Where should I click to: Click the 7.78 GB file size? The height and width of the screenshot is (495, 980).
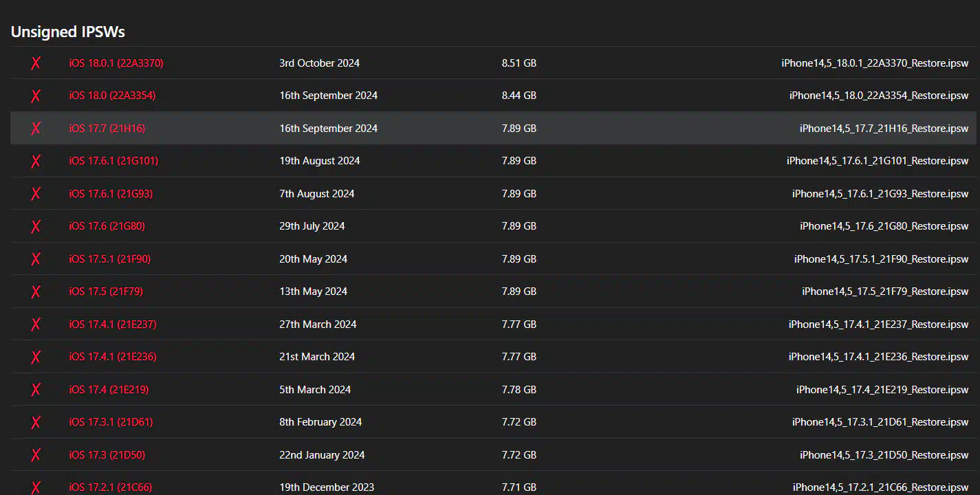(519, 390)
